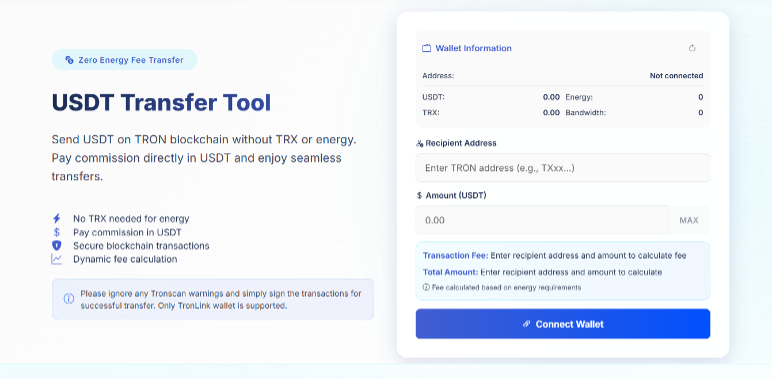
Task: Click the Not connected address status
Action: (x=676, y=76)
